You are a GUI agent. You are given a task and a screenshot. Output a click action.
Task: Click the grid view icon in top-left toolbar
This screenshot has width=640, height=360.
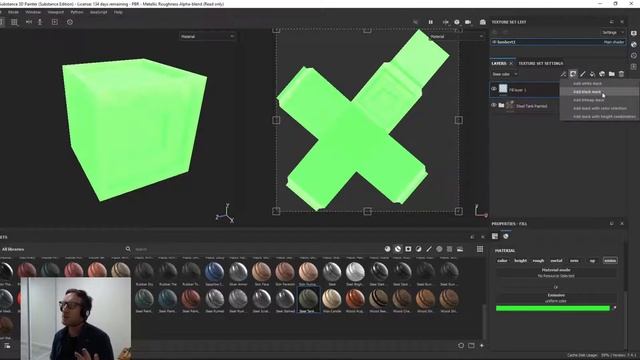point(14,22)
